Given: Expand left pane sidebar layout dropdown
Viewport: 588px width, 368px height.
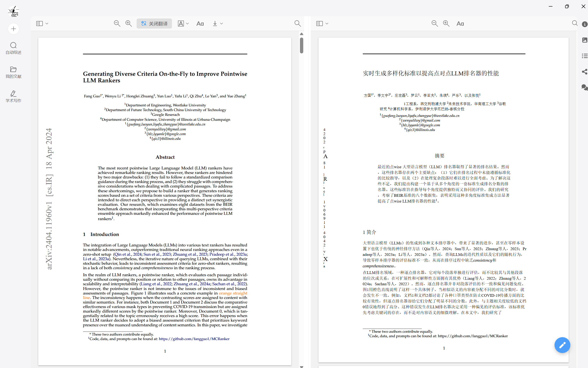Looking at the screenshot, I should click(x=47, y=24).
